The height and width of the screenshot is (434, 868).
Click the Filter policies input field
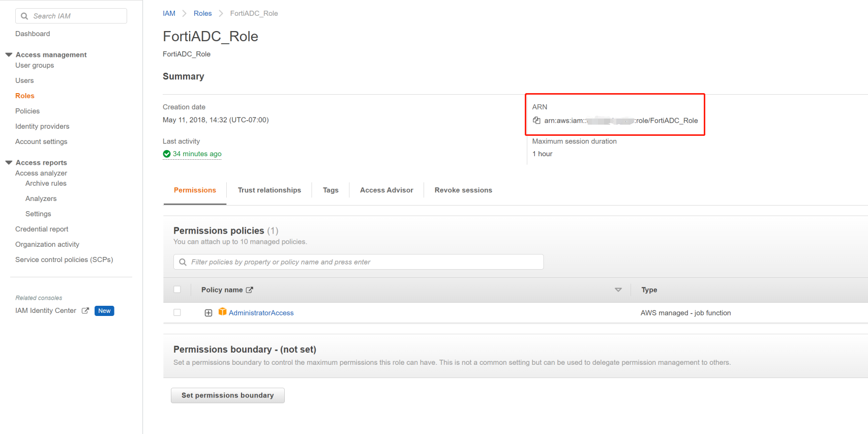(364, 262)
